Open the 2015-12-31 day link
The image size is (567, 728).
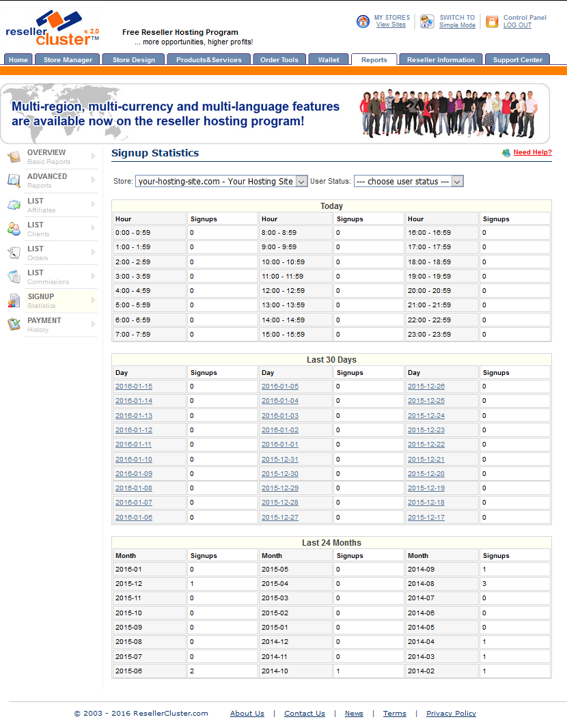point(280,459)
